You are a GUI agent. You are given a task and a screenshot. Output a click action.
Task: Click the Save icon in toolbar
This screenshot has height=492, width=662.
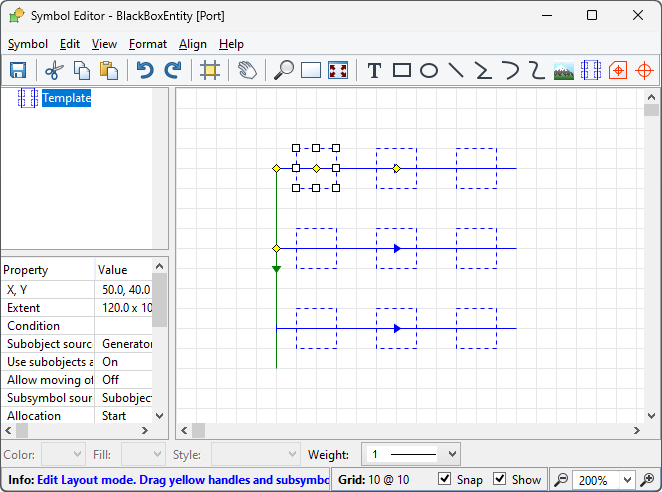pyautogui.click(x=18, y=70)
